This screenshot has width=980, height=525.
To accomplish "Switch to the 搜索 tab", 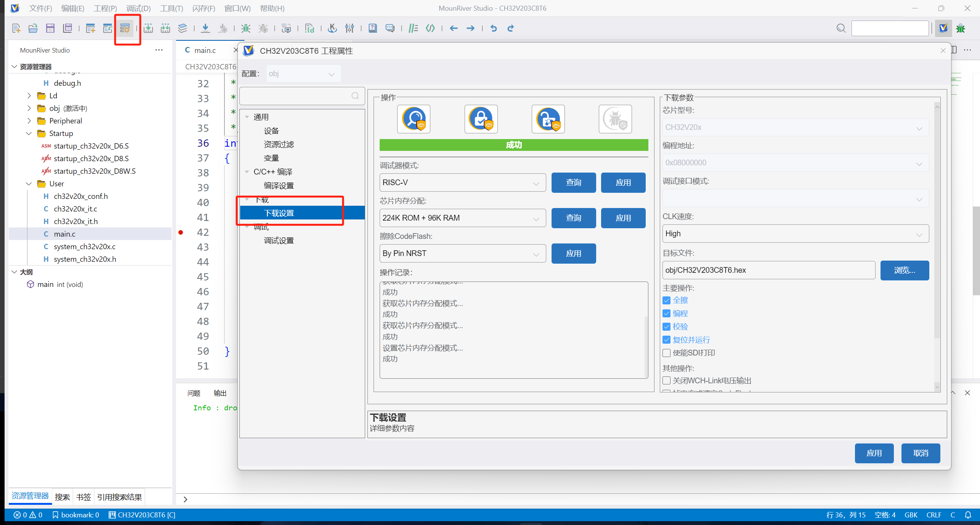I will tap(62, 497).
